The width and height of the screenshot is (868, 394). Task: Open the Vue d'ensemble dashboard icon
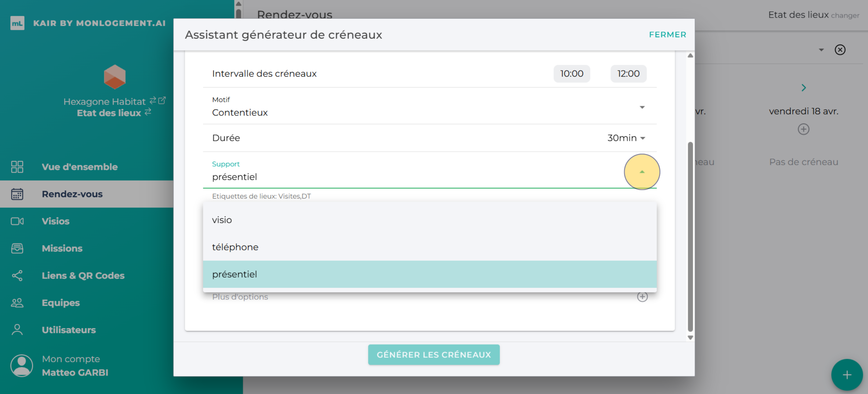tap(17, 167)
